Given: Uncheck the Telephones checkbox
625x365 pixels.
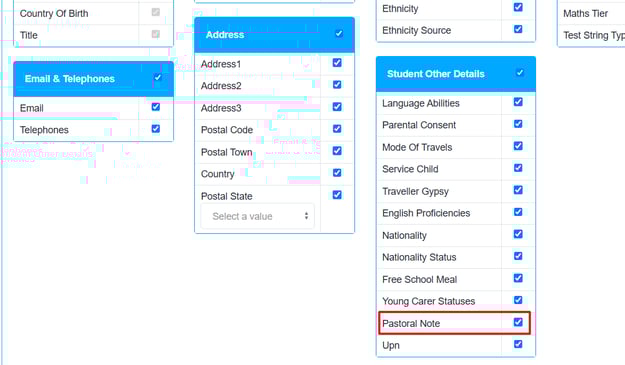Looking at the screenshot, I should (155, 129).
